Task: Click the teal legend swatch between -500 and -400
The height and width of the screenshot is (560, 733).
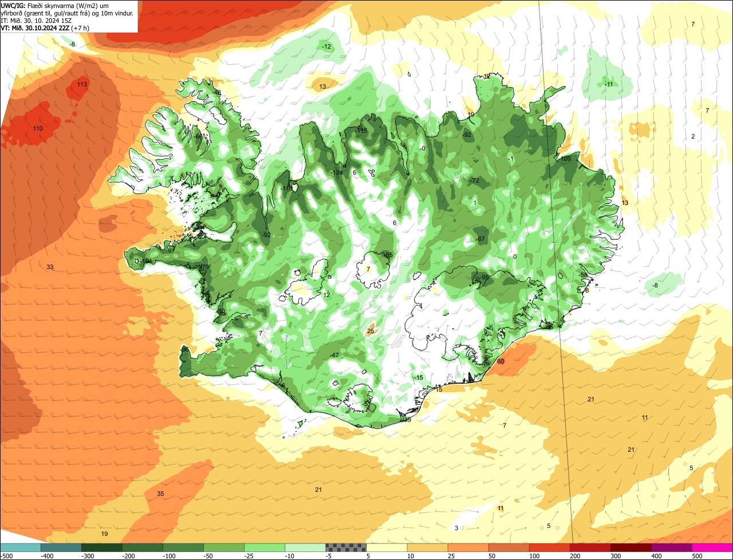Action: click(x=21, y=547)
